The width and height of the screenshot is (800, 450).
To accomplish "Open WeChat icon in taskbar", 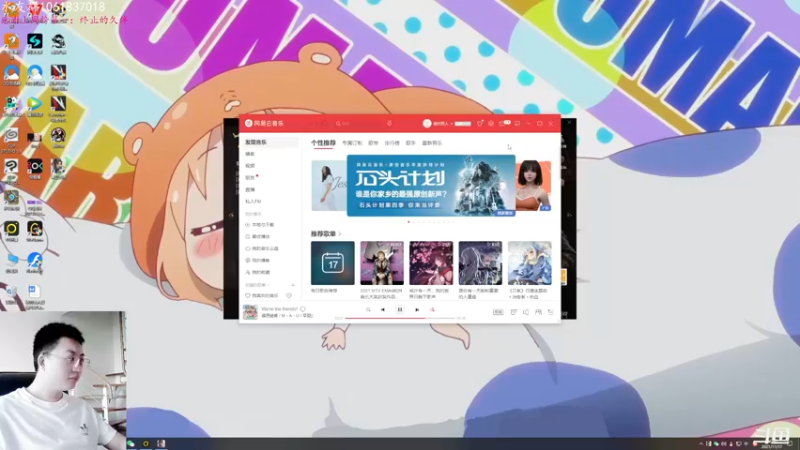I will (131, 444).
